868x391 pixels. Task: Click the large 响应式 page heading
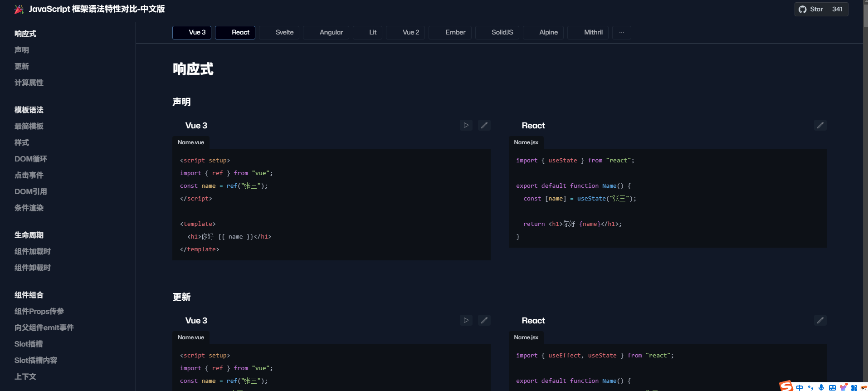click(x=193, y=69)
